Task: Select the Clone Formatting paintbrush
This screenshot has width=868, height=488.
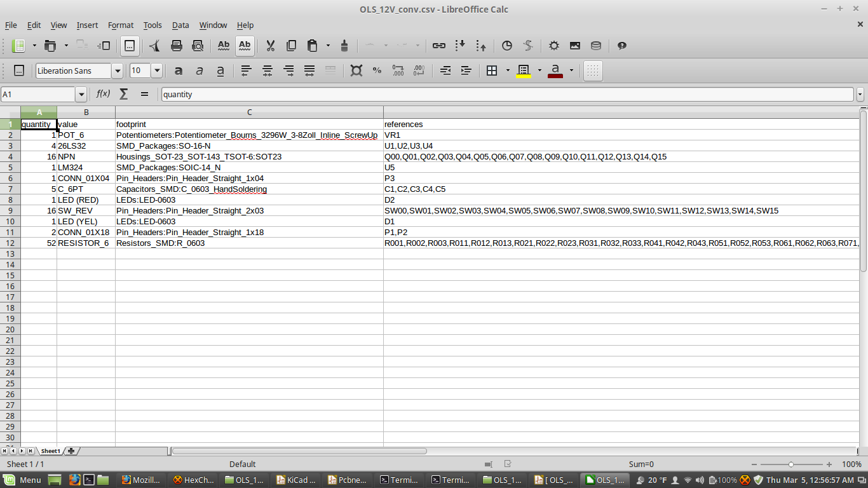Action: pos(344,46)
